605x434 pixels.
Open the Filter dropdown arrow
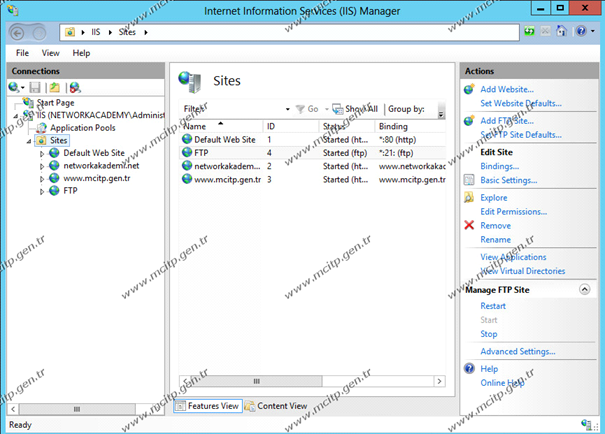[287, 109]
